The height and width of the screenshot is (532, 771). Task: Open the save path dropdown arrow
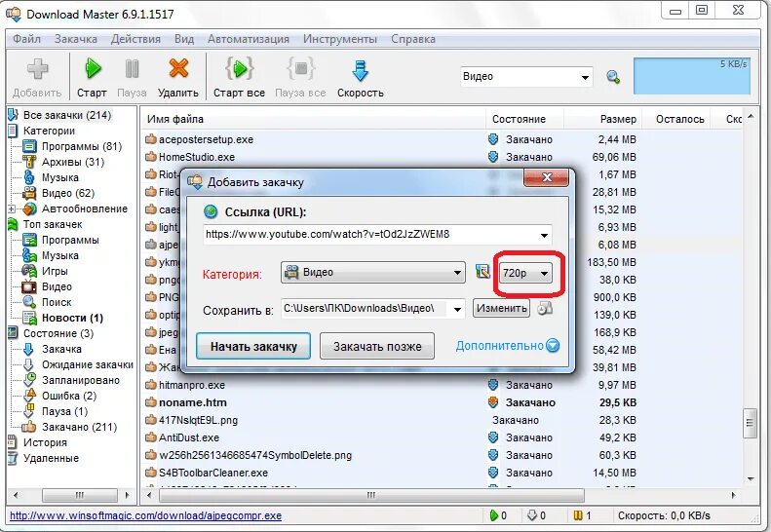pos(457,309)
